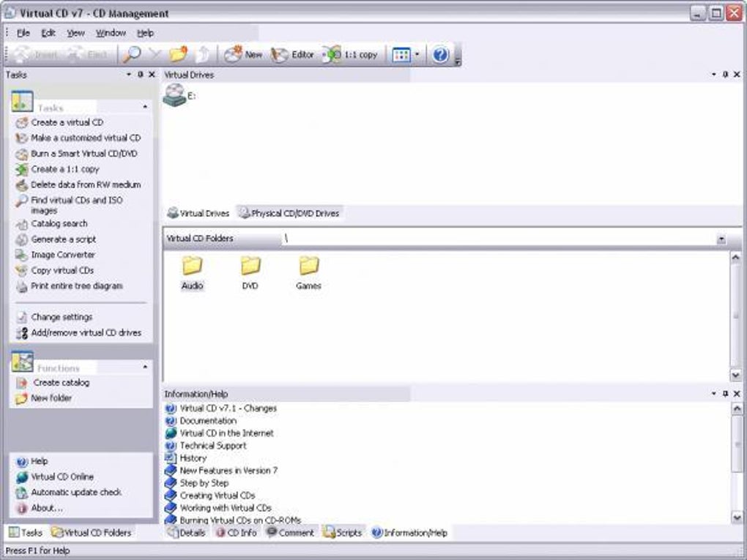Pin the Virtual Drives panel
747x560 pixels.
pos(725,74)
